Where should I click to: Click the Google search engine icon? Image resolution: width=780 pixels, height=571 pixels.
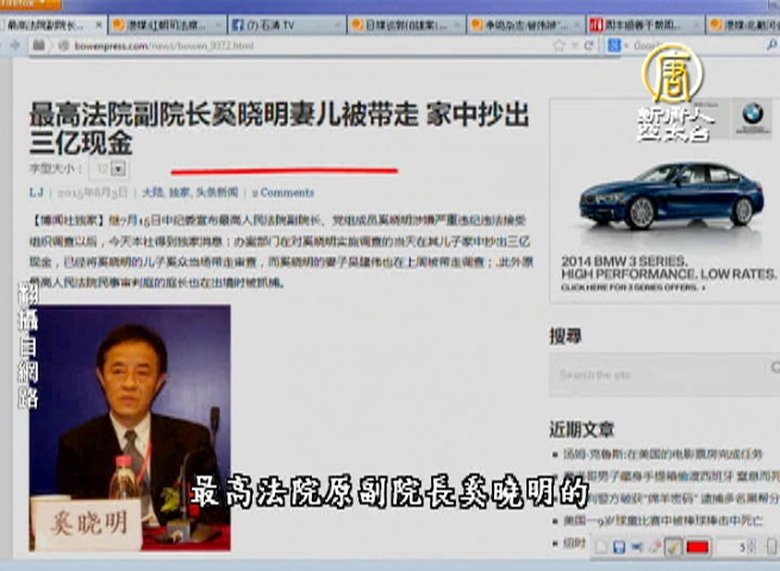(614, 45)
